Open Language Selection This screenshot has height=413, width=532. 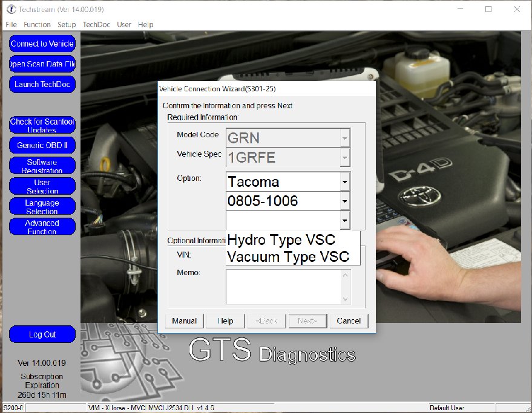[x=42, y=207]
